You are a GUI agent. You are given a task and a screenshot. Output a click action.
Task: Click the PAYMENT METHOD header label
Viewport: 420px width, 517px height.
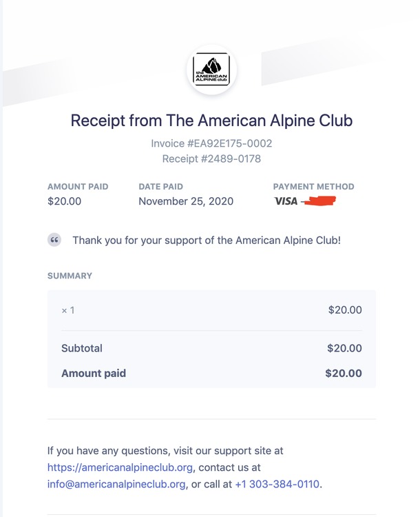[x=313, y=186]
